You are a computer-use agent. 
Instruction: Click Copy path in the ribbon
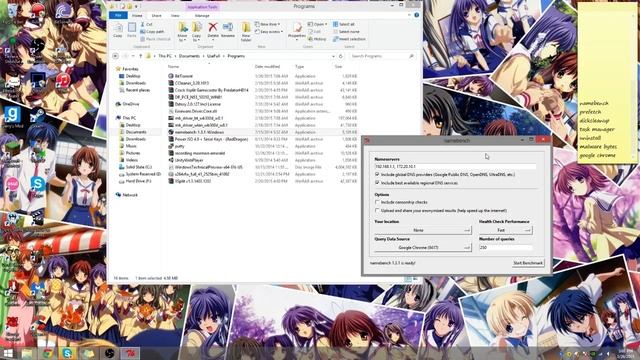152,31
